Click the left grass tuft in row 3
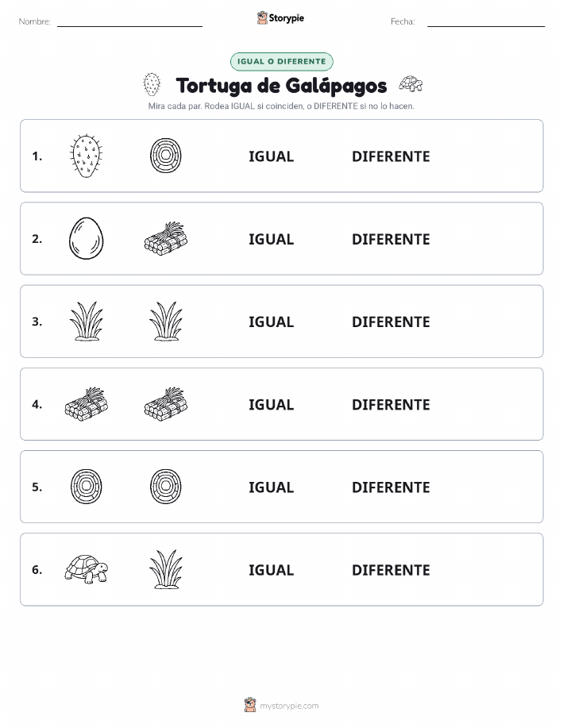This screenshot has height=728, width=563. (86, 322)
